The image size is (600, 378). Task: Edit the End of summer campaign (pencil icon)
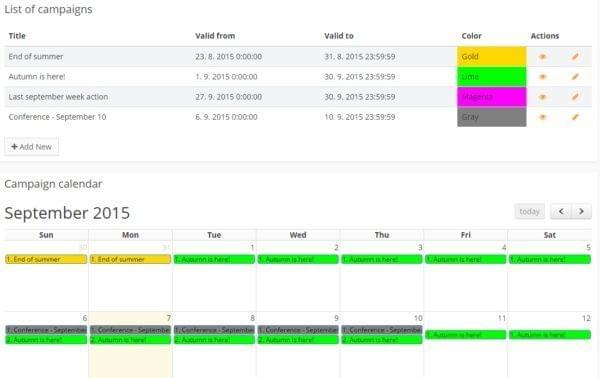click(x=575, y=57)
